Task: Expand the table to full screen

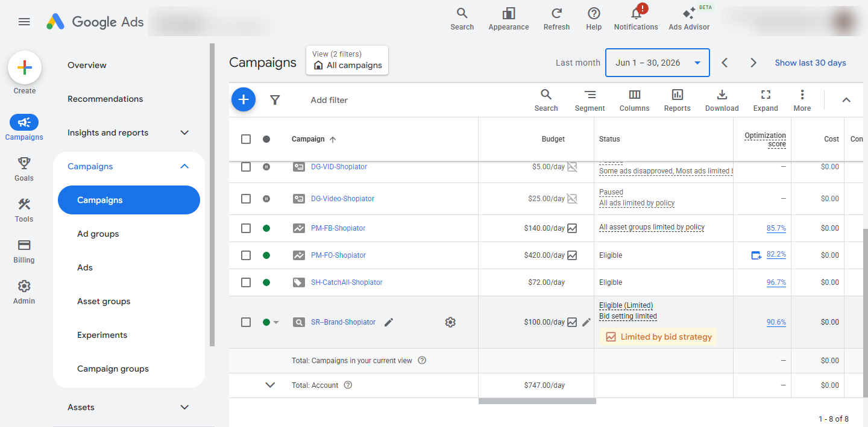Action: pos(766,100)
